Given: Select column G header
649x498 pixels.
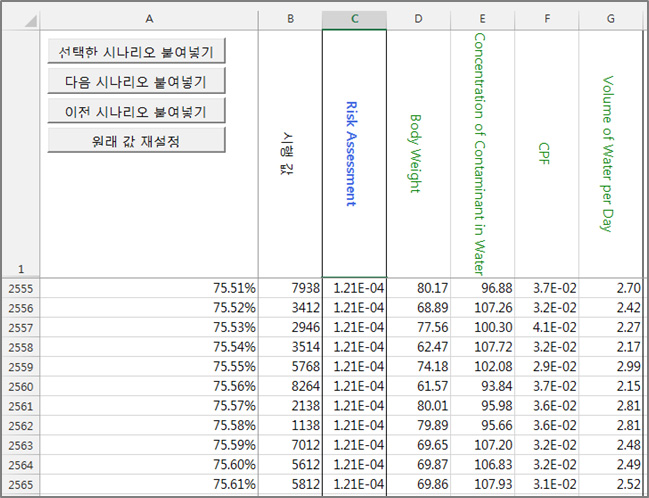Looking at the screenshot, I should click(611, 19).
